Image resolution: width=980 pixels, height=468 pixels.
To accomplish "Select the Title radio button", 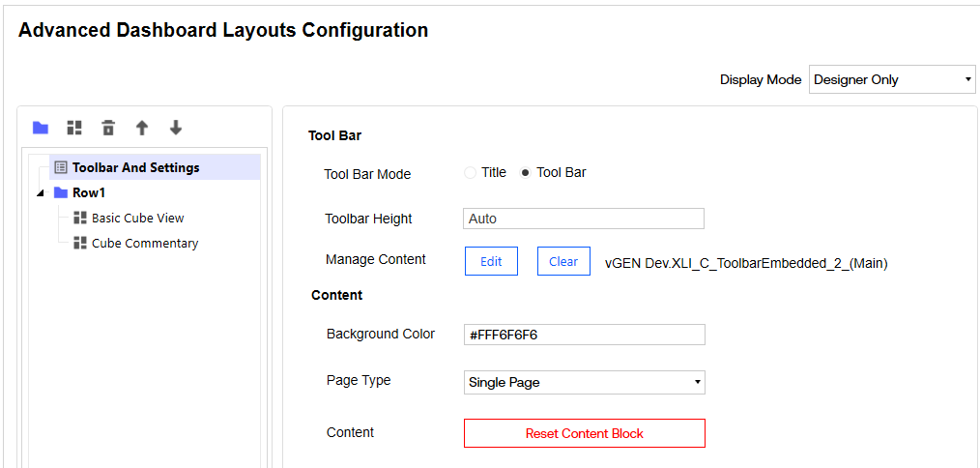I will pos(471,173).
